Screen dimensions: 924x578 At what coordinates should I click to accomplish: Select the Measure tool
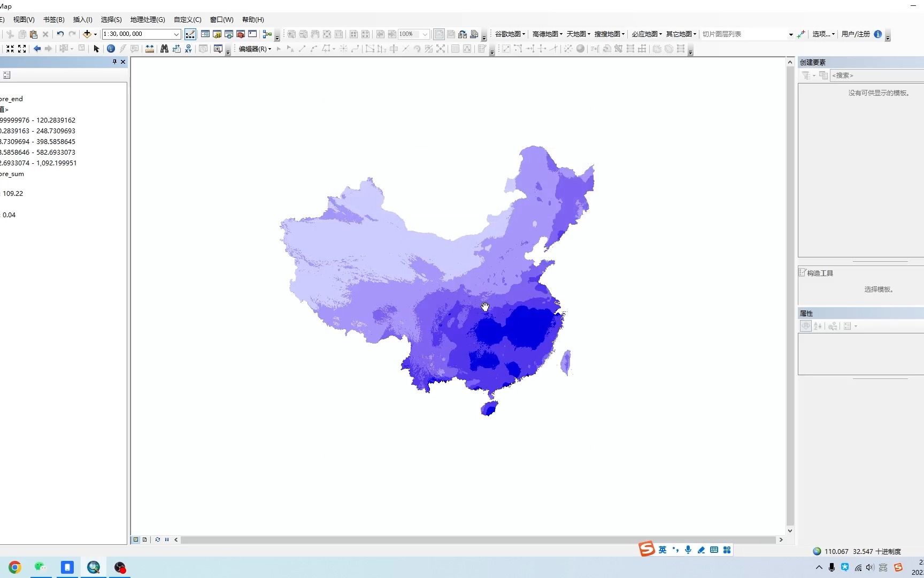click(x=149, y=49)
